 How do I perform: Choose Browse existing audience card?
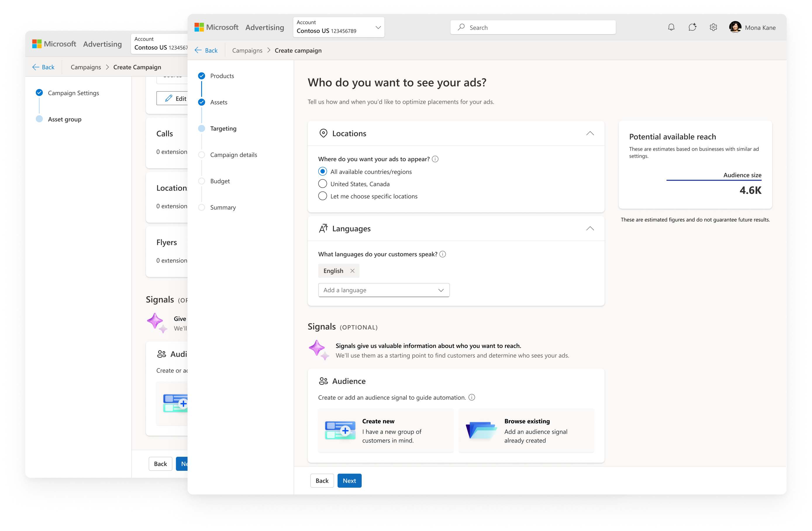pos(526,430)
